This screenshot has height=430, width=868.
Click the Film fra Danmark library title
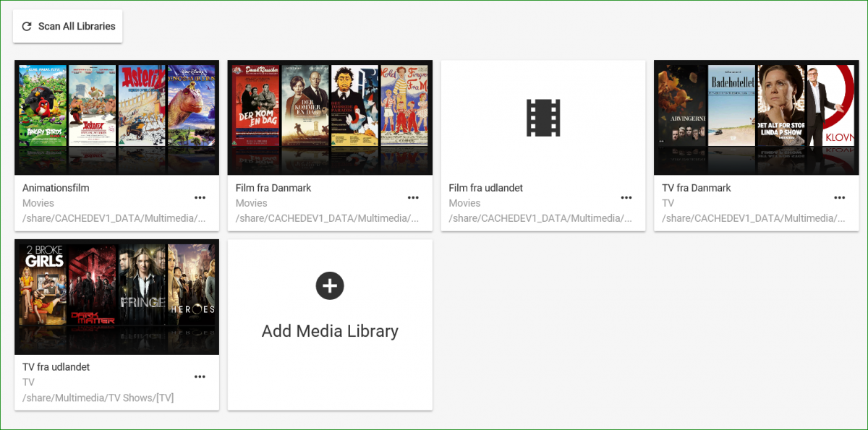click(273, 188)
